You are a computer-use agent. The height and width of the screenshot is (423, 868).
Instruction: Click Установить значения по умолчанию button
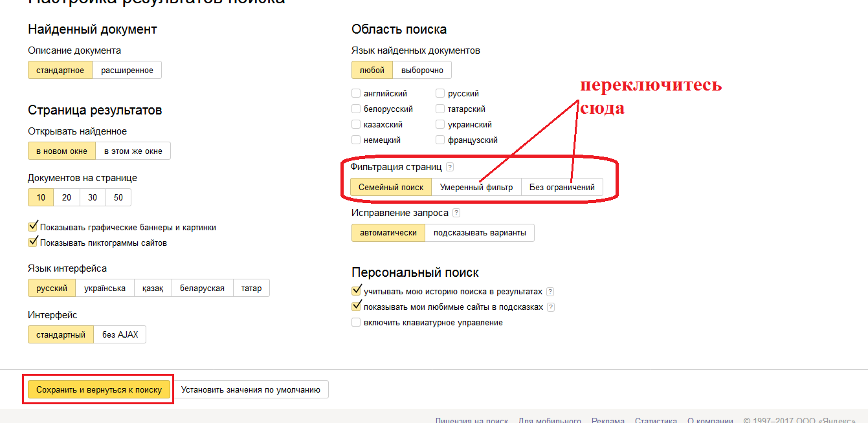250,390
